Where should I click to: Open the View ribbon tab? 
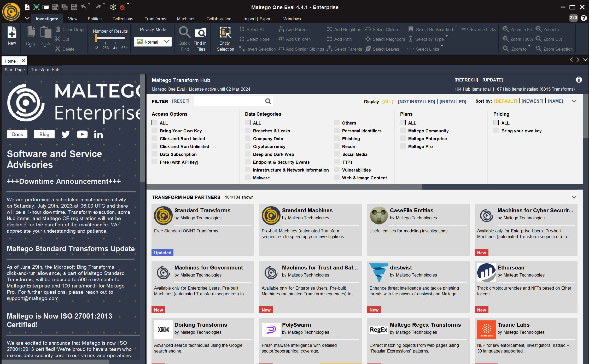point(73,19)
